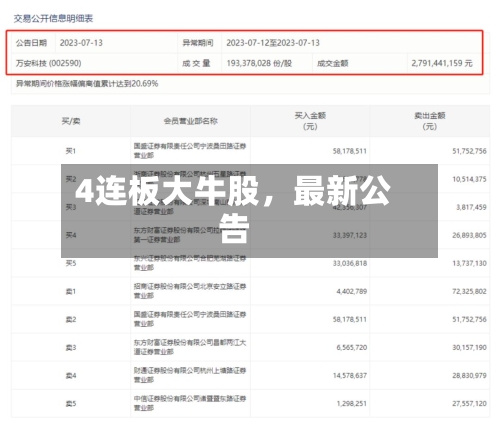Select the 卖4 row label
Viewport: 500px width, 423px height.
pos(71,376)
